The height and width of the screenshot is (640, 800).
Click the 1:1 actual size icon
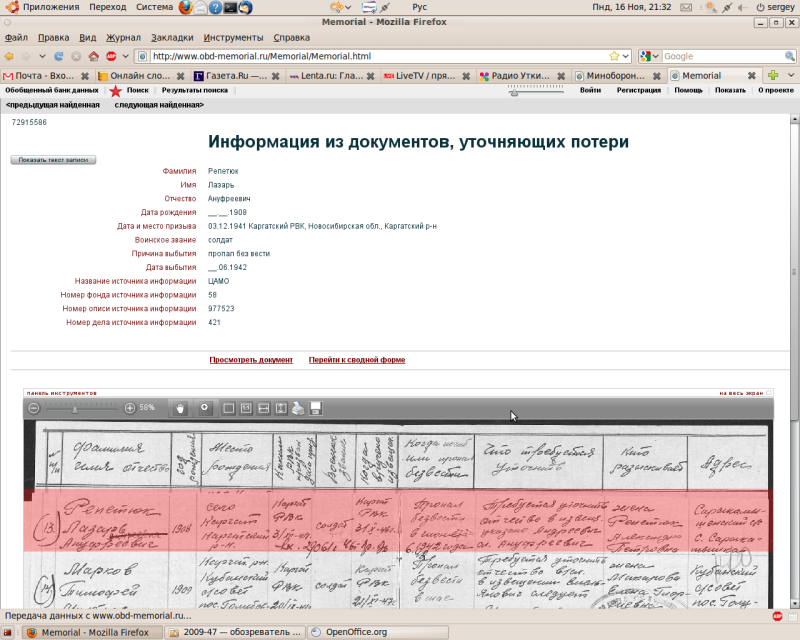pyautogui.click(x=246, y=408)
